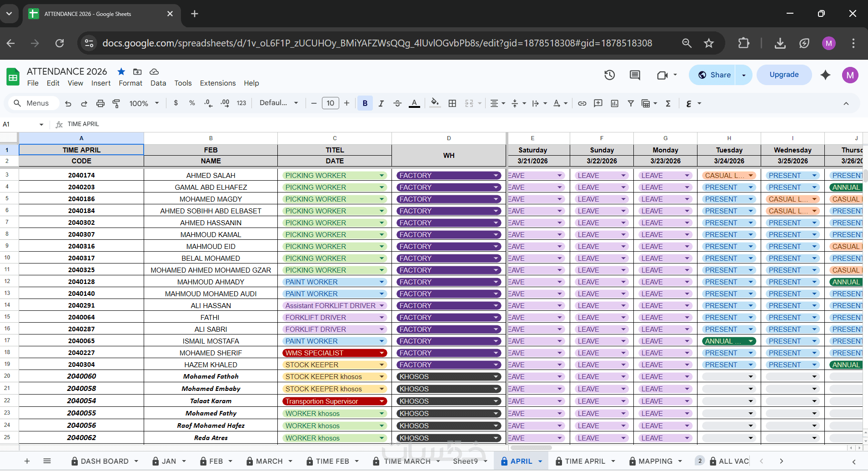Toggle Bold formatting button

(x=365, y=103)
